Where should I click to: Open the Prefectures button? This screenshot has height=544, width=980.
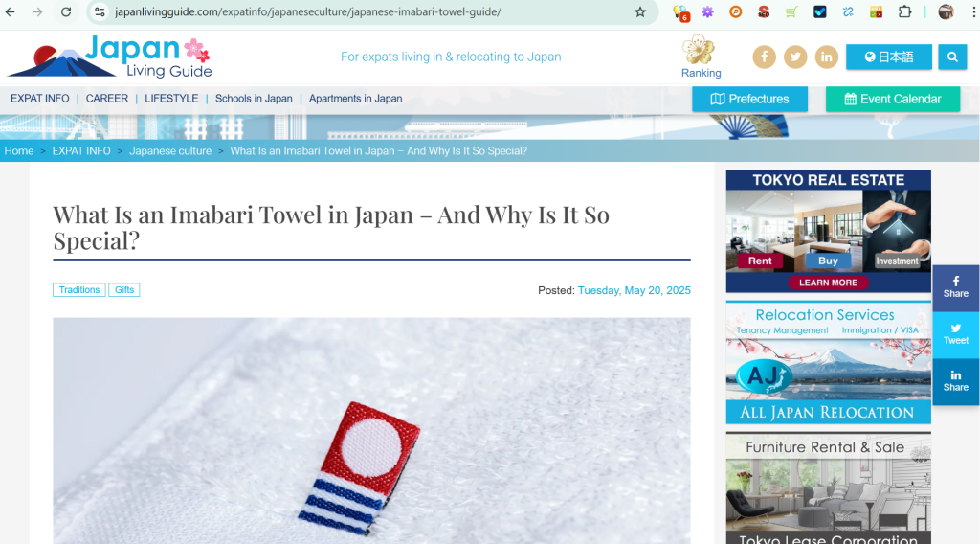(749, 99)
